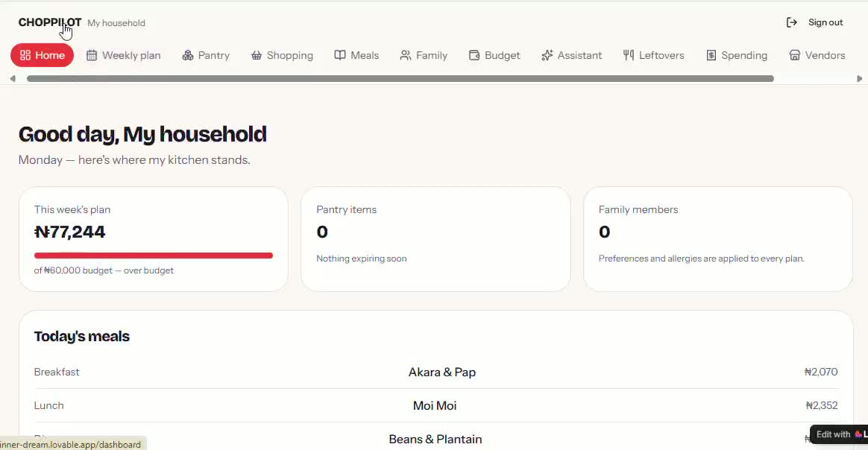Image resolution: width=868 pixels, height=450 pixels.
Task: Click the CHOPPILOT logo
Action: point(50,22)
